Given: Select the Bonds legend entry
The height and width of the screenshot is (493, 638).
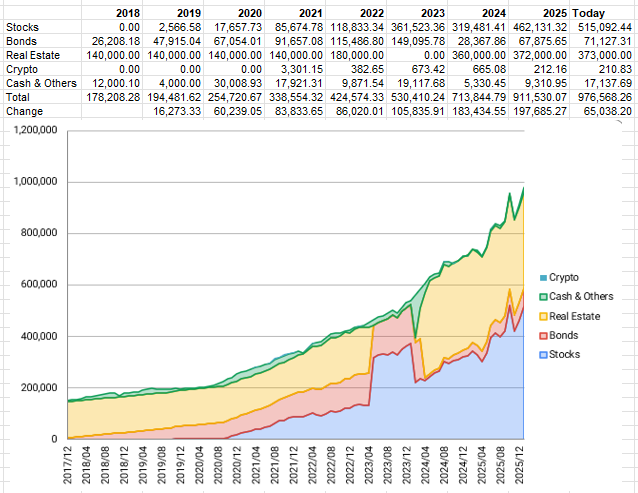Looking at the screenshot, I should 565,335.
